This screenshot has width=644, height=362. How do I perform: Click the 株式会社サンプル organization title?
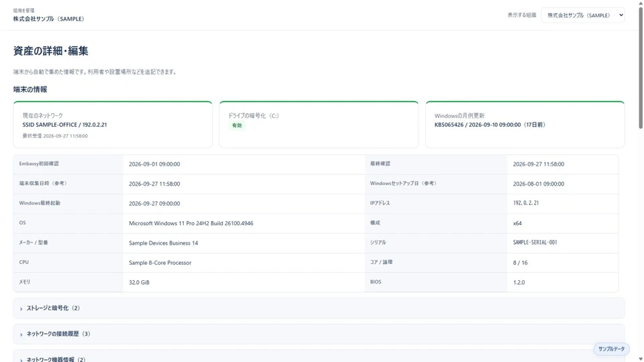48,19
